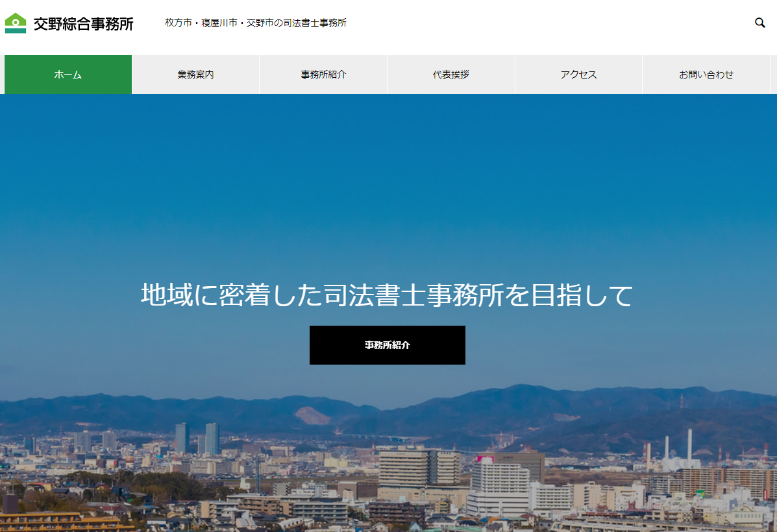Select the ホーム menu item
The image size is (777, 532).
[x=68, y=75]
